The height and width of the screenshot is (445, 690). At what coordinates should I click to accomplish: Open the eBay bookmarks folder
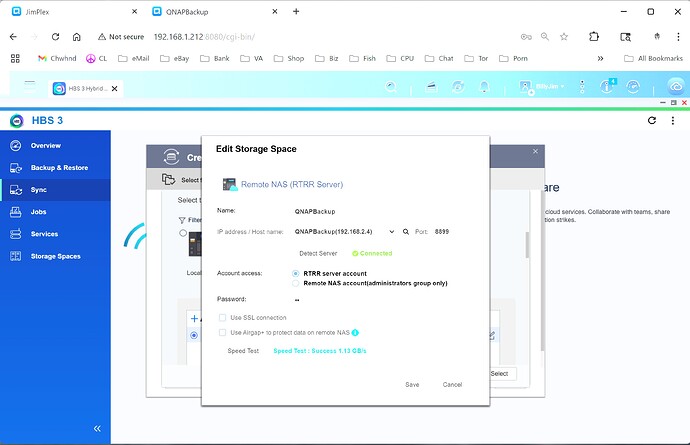coord(174,58)
